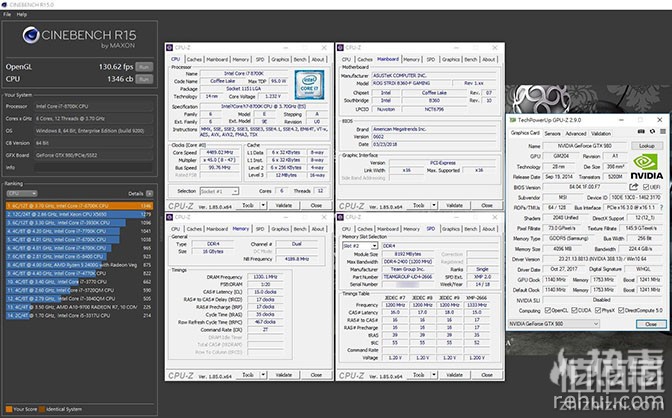Click the Close button in GPU-Z
The image size is (672, 418).
pos(651,324)
